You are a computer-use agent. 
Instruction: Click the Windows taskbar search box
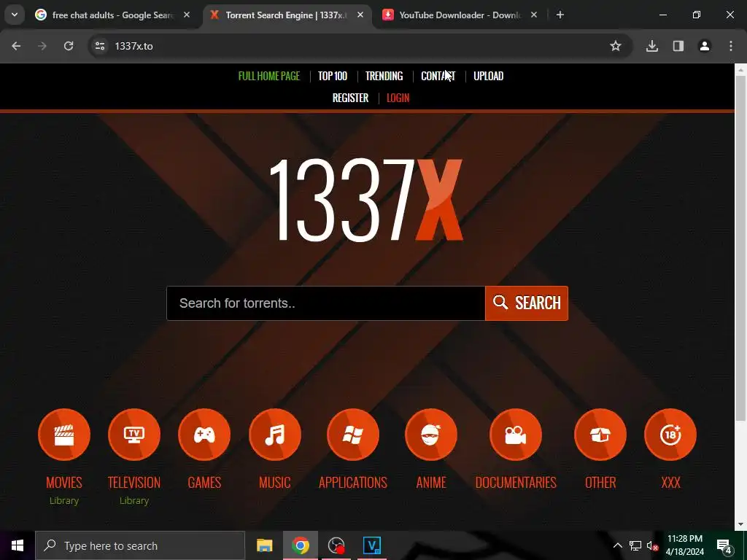point(140,545)
